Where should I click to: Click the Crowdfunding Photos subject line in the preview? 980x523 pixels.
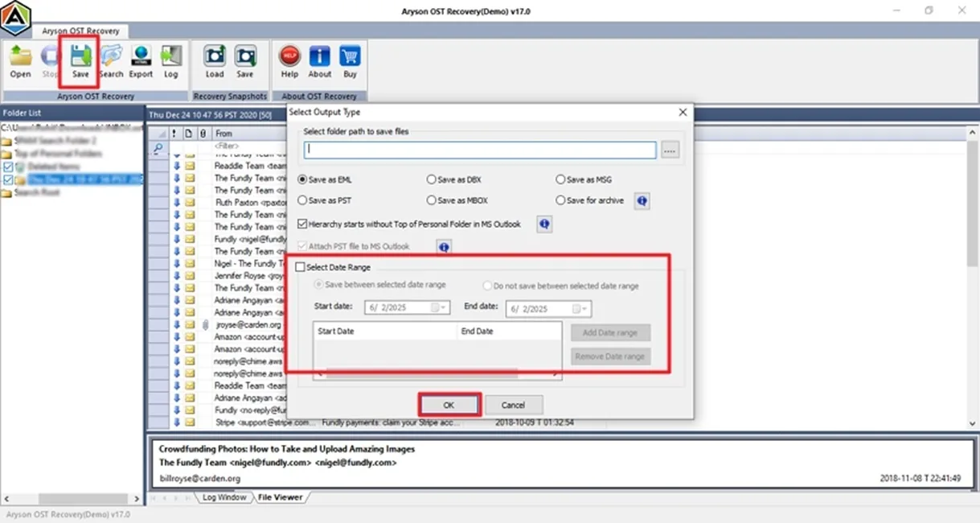pyautogui.click(x=287, y=448)
